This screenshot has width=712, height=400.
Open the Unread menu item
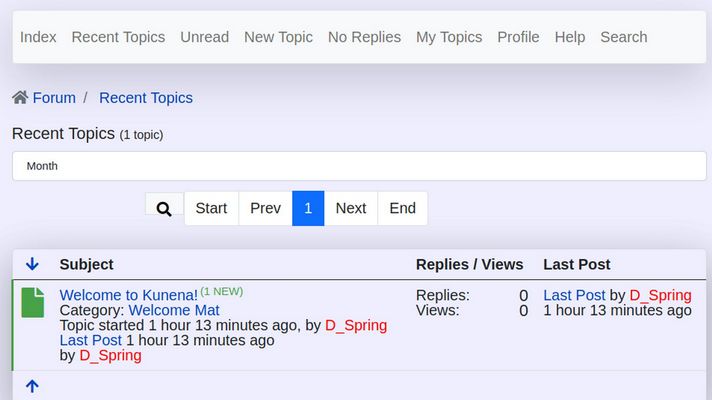point(204,37)
